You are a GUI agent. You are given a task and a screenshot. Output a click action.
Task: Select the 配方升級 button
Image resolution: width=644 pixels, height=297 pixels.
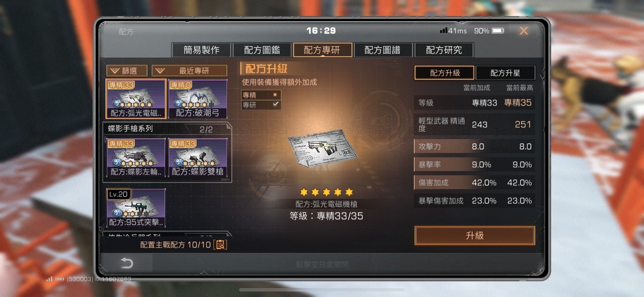[445, 73]
